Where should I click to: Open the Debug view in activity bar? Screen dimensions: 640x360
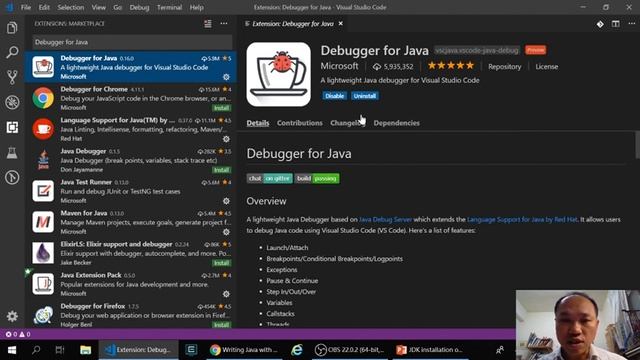(x=12, y=102)
